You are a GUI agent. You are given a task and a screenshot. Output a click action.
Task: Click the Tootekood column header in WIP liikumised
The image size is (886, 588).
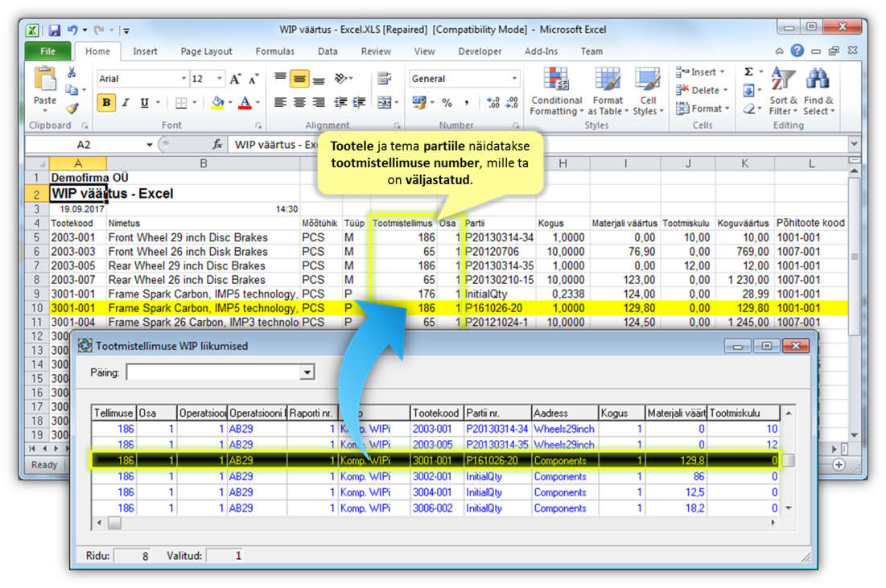point(435,413)
